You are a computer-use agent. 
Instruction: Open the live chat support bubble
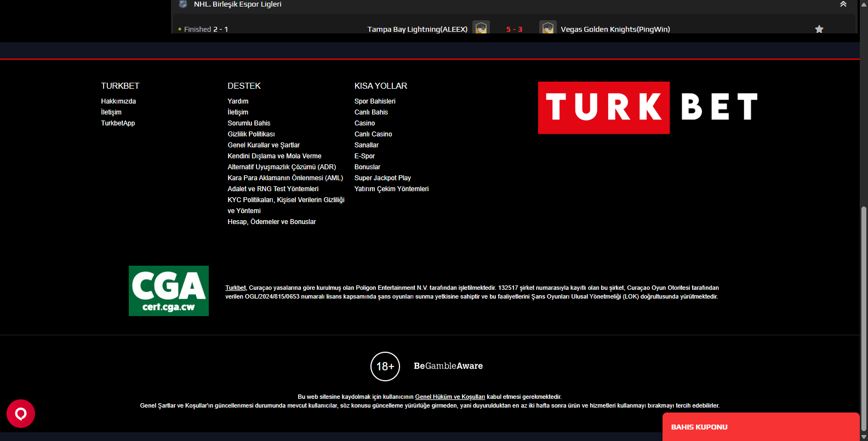[x=21, y=414]
